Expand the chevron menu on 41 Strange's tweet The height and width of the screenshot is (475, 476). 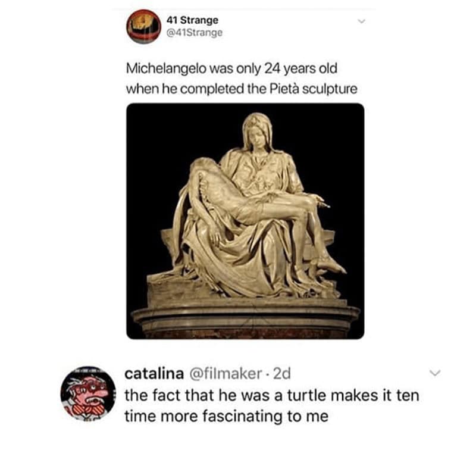361,21
